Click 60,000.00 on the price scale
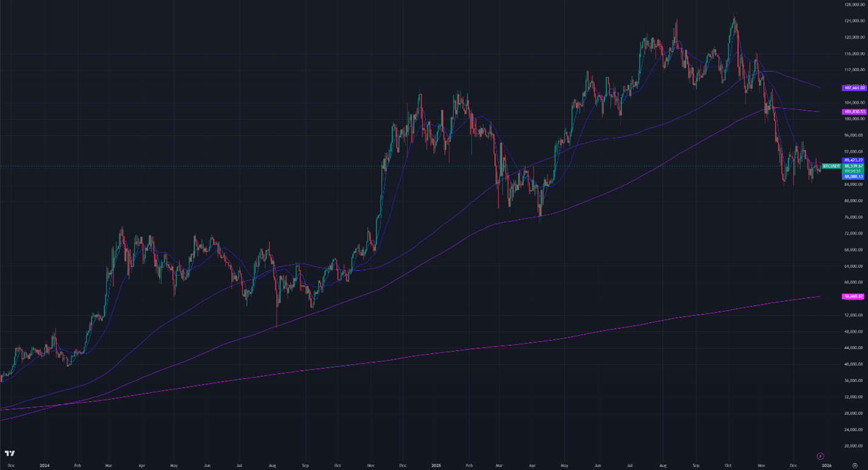 click(x=853, y=283)
